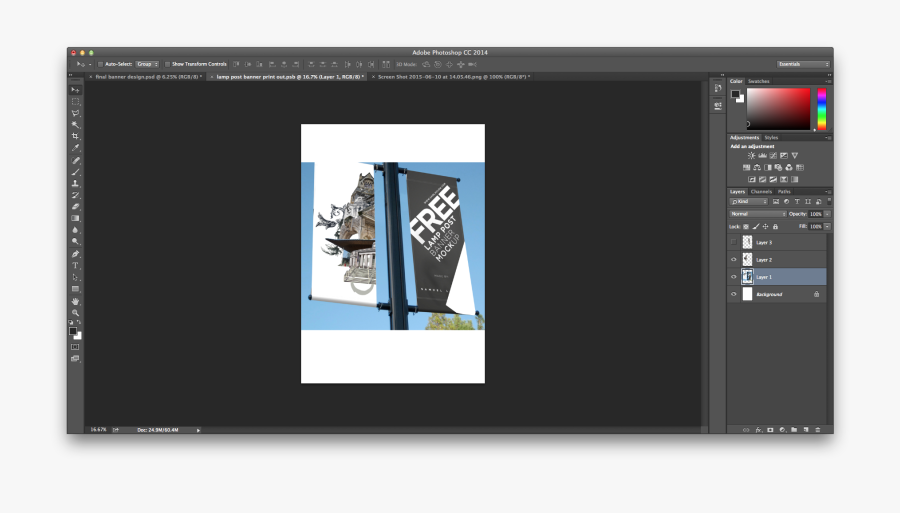Switch to the Swatches tab
This screenshot has width=900, height=513.
[759, 81]
